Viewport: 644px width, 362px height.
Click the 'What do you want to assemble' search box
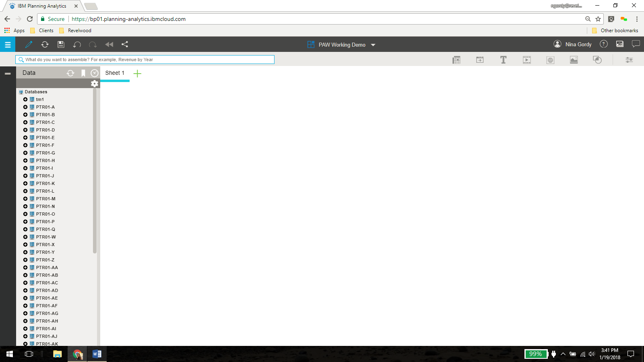(145, 60)
